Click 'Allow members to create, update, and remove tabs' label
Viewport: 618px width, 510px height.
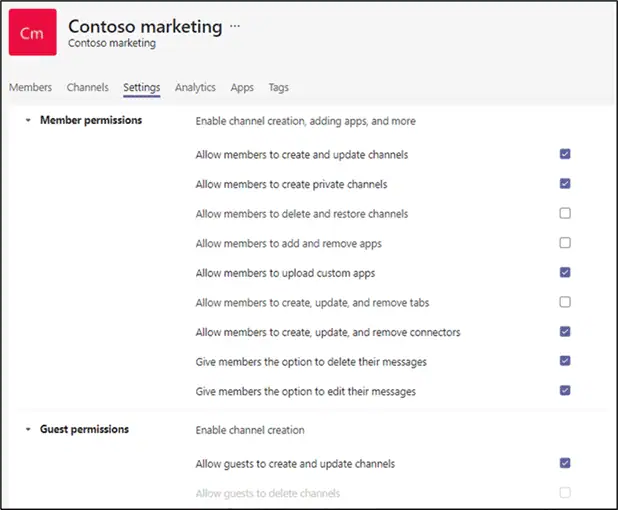tap(312, 303)
